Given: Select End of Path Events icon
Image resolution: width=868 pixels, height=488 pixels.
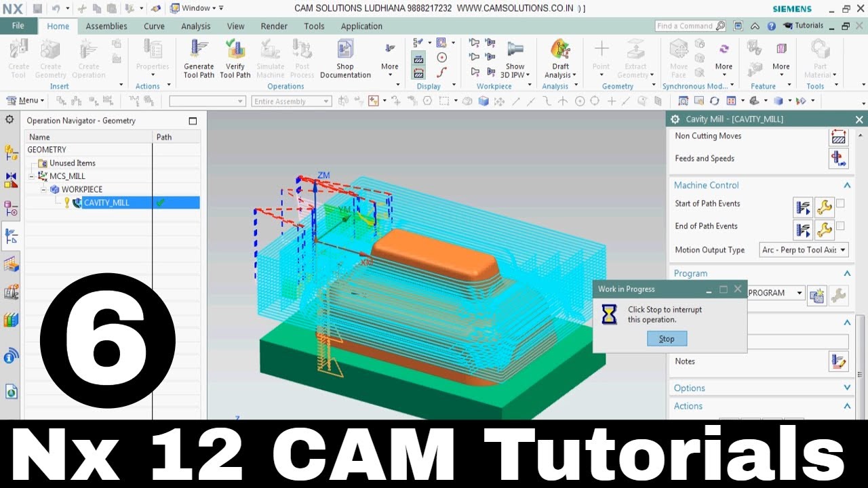Looking at the screenshot, I should (803, 229).
